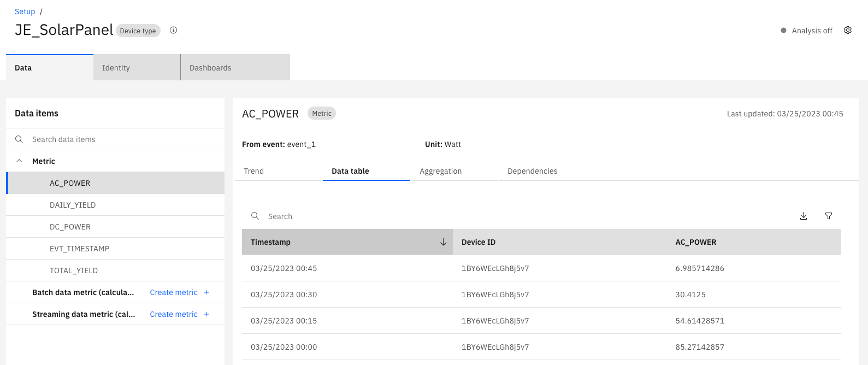Select AC_POWER in the Data items list
Viewport: 868px width, 365px height.
[115, 183]
